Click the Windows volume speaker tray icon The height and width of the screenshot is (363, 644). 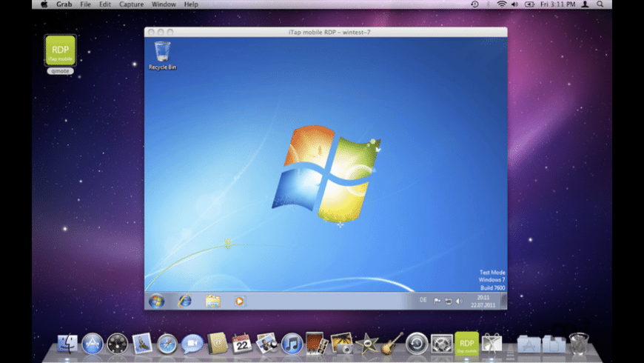(459, 301)
